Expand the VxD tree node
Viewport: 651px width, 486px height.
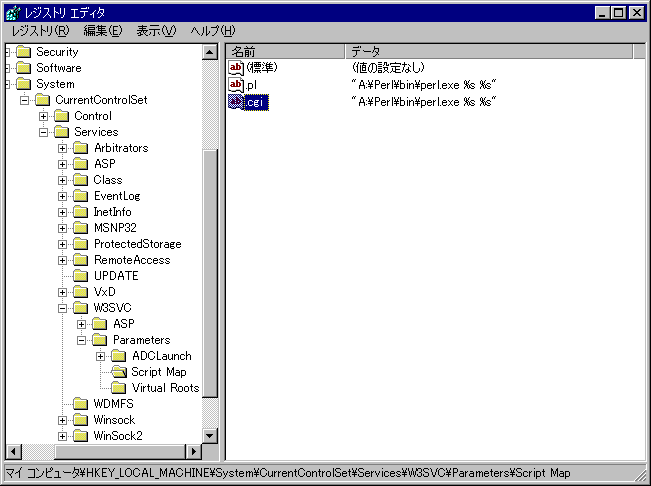[x=63, y=292]
